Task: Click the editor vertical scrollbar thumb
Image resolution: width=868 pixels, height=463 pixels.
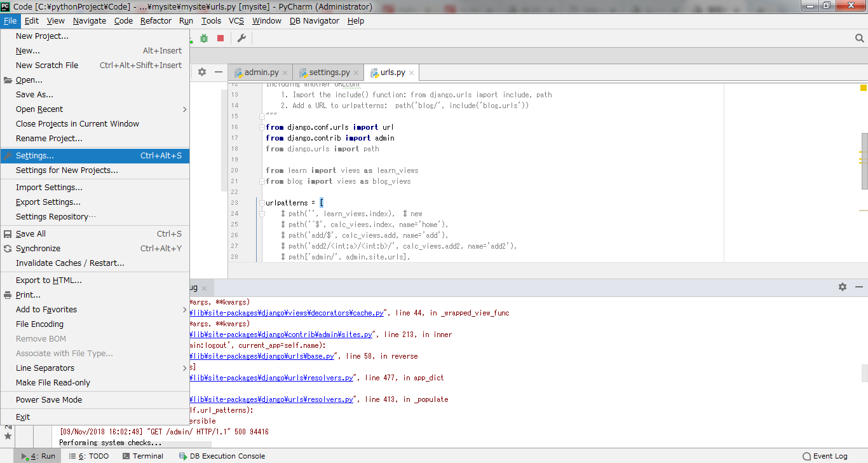Action: click(x=864, y=161)
